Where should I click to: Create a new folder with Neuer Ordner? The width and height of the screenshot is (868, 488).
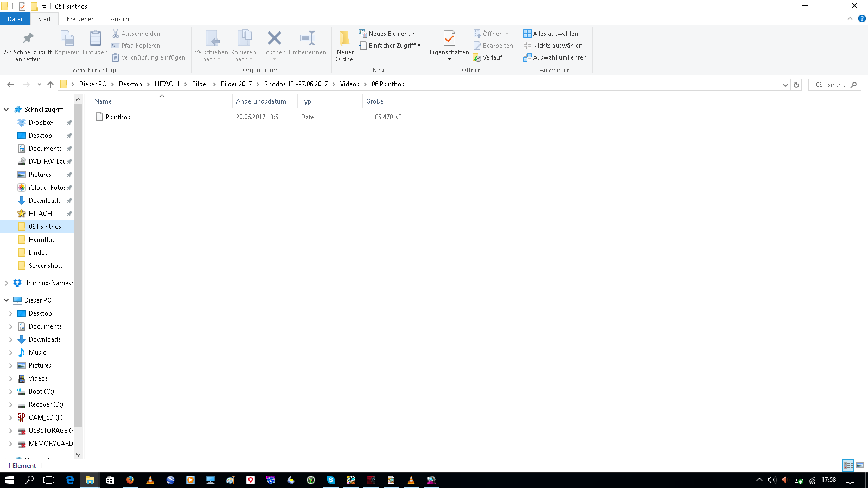pos(345,46)
